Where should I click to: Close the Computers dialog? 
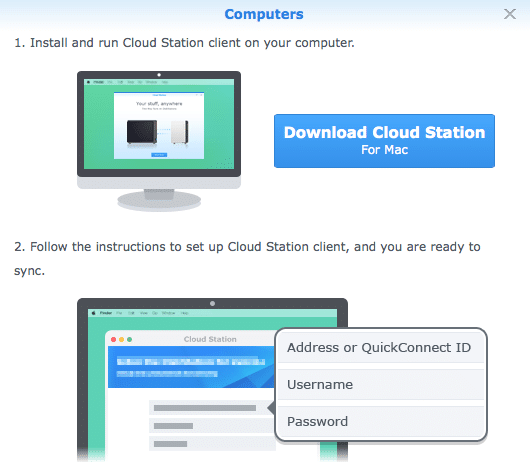click(x=510, y=14)
